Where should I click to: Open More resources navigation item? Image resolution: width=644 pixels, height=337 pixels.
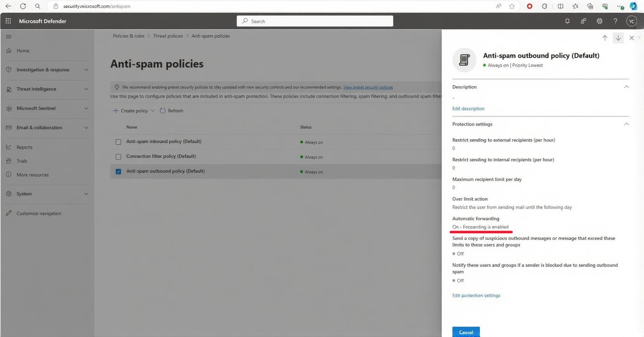[x=32, y=175]
